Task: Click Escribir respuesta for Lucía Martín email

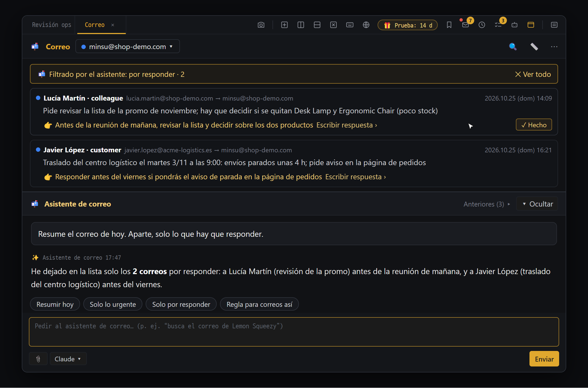Action: click(x=347, y=125)
